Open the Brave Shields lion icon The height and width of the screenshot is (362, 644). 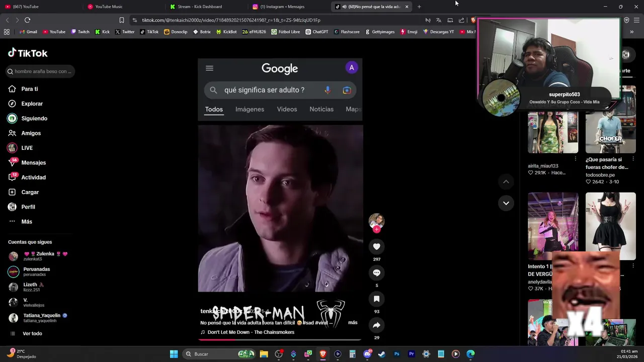click(473, 20)
